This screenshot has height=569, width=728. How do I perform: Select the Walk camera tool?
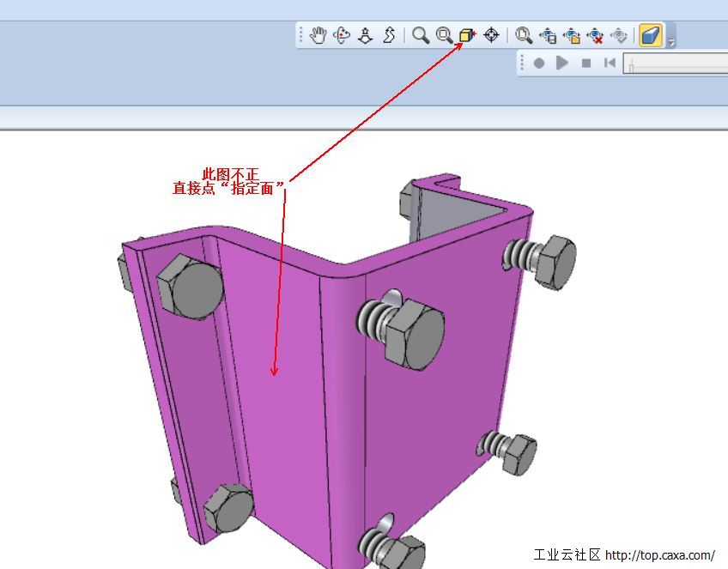click(x=389, y=35)
